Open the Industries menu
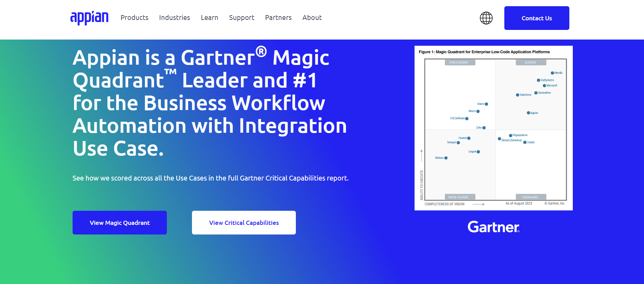Screen dimensions: 644x284 point(174,18)
